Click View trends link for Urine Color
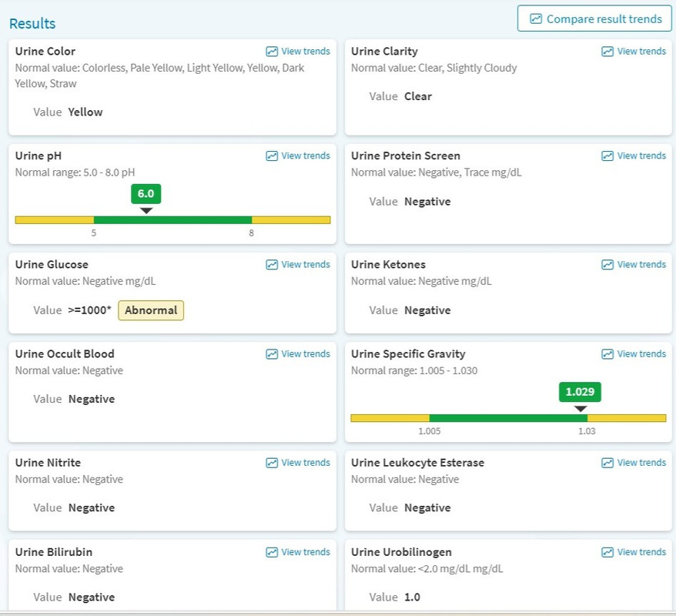The height and width of the screenshot is (616, 676). (x=306, y=52)
